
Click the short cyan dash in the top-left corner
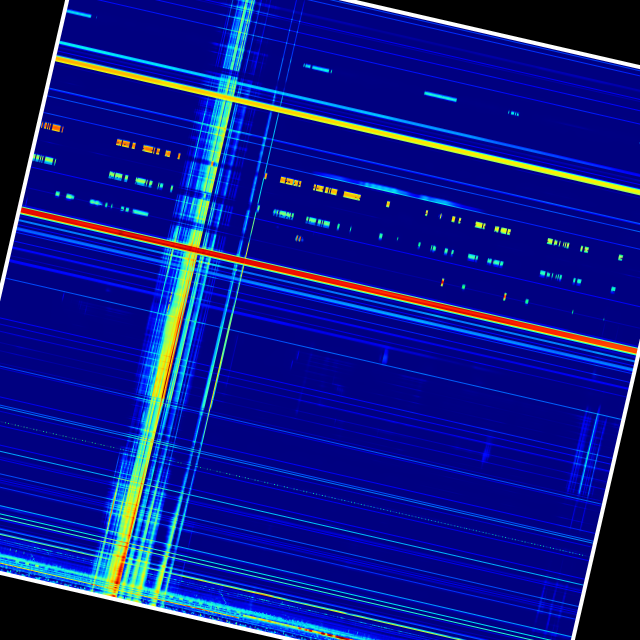(x=79, y=14)
